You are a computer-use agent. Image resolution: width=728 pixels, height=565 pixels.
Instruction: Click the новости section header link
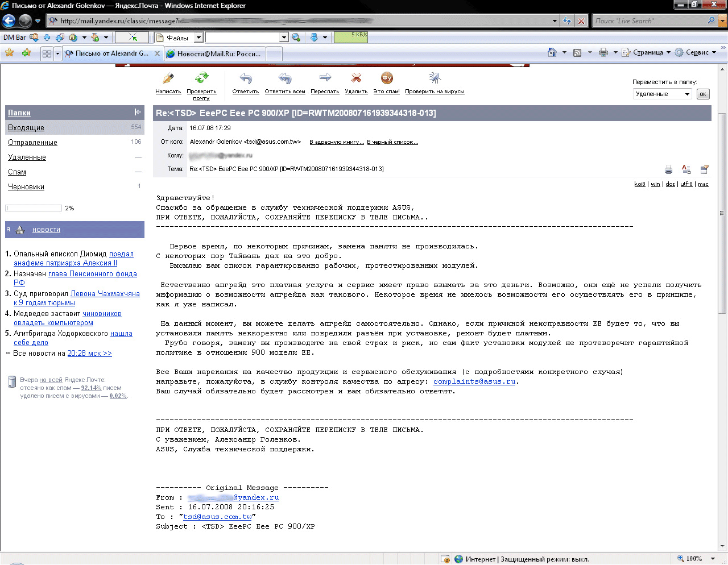click(x=46, y=230)
